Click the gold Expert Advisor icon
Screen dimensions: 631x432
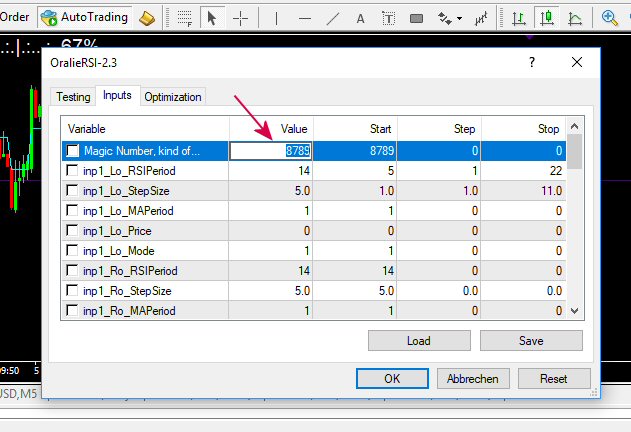(146, 18)
